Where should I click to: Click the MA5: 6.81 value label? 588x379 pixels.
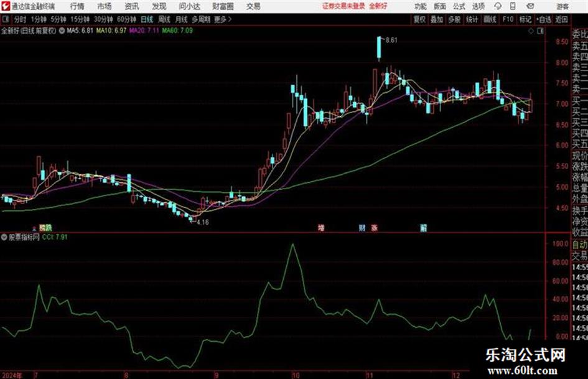click(x=80, y=30)
